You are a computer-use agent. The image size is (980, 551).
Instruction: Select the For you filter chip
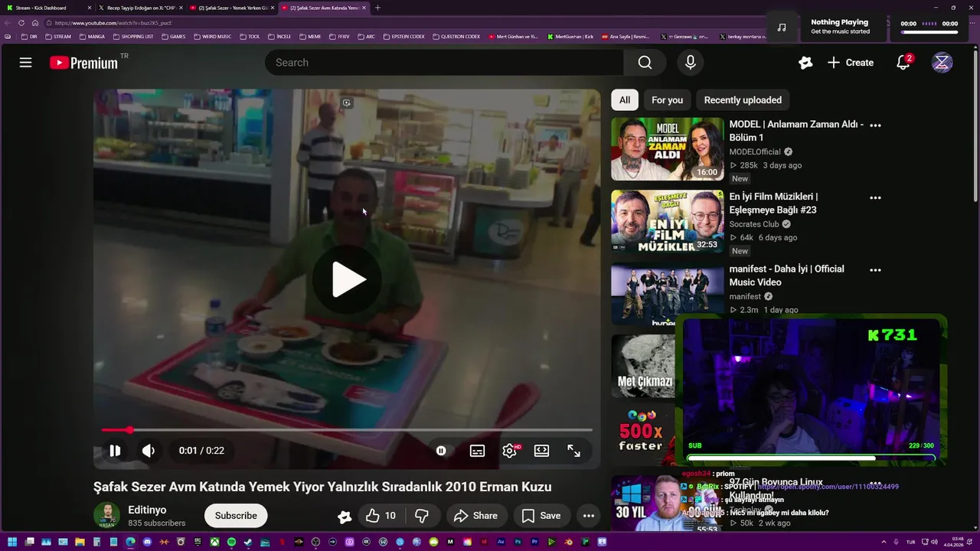click(x=667, y=100)
